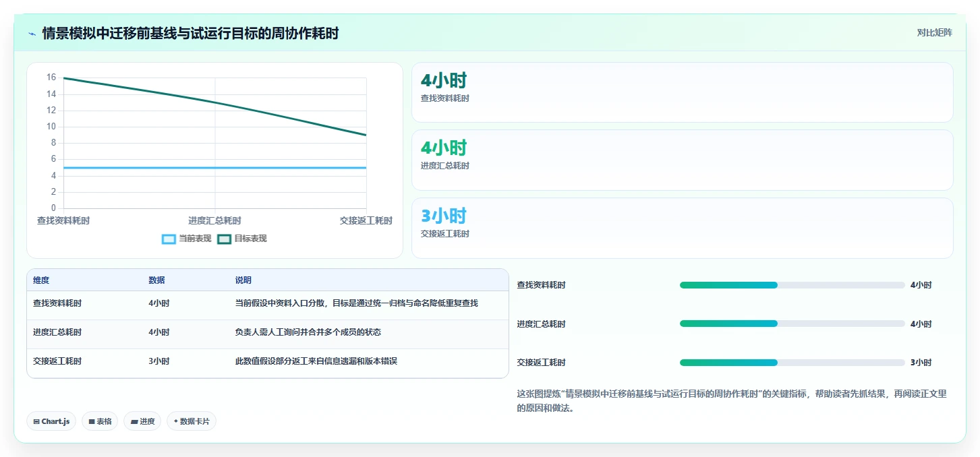980x457 pixels.
Task: Click the chart x-axis label 交接返工耗时
Action: [366, 220]
